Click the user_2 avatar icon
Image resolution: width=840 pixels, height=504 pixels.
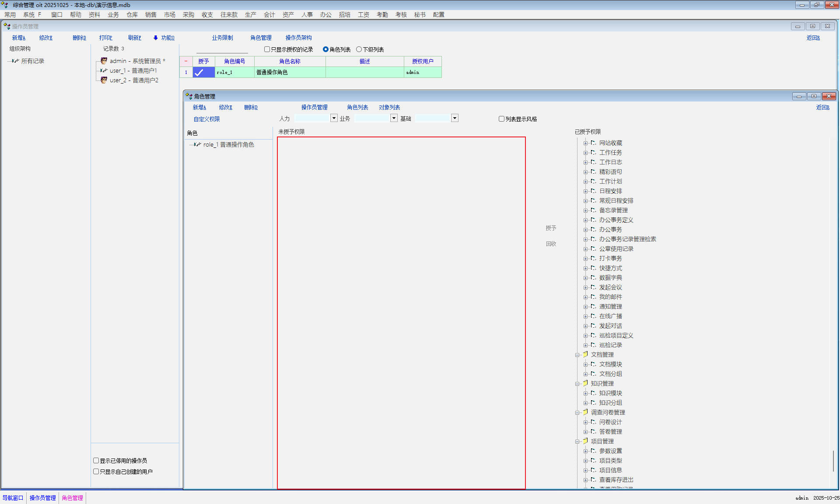[104, 80]
